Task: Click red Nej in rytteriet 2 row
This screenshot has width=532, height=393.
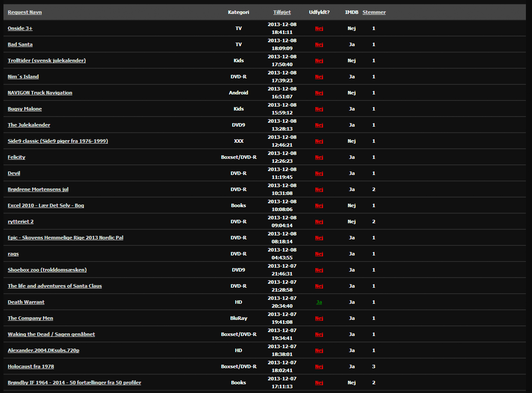Action: 319,222
